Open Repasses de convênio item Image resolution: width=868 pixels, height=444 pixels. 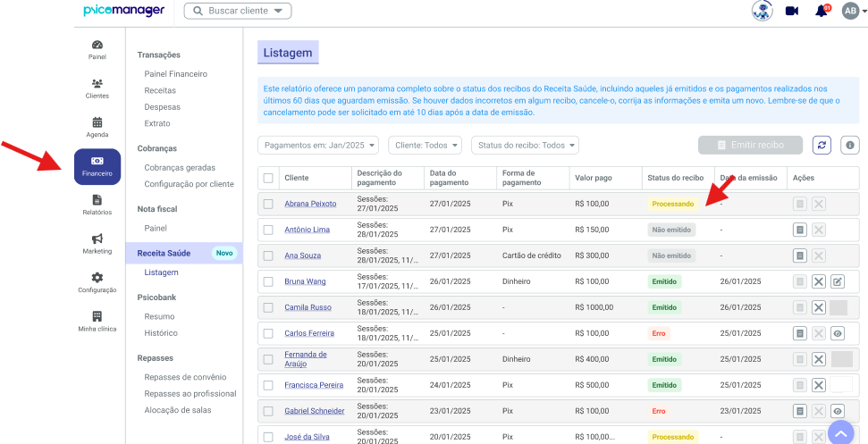[x=185, y=377]
